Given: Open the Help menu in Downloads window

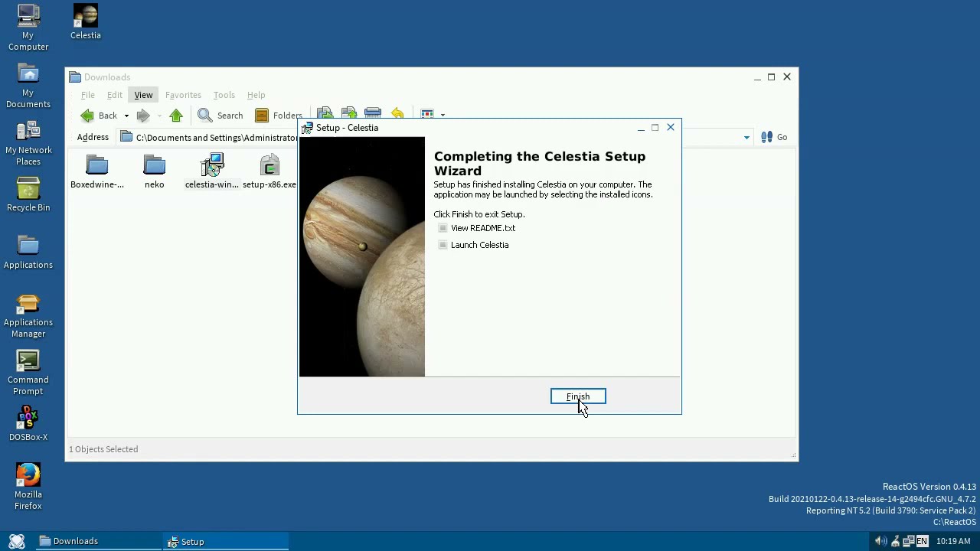Looking at the screenshot, I should click(256, 95).
